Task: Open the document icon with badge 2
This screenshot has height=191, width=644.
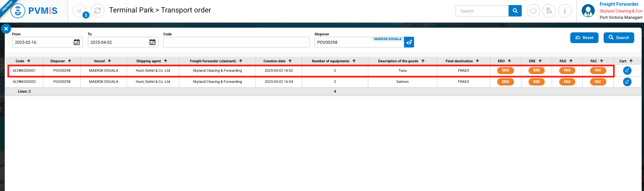Action: pyautogui.click(x=79, y=11)
